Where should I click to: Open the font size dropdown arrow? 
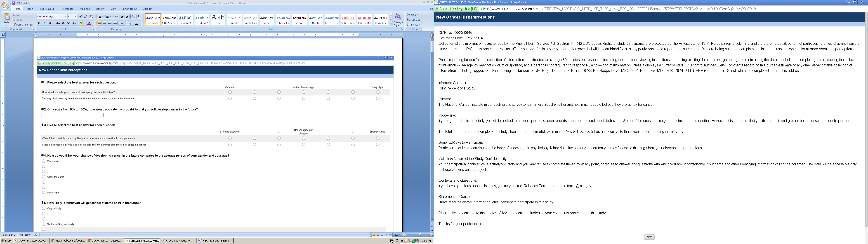75,16
